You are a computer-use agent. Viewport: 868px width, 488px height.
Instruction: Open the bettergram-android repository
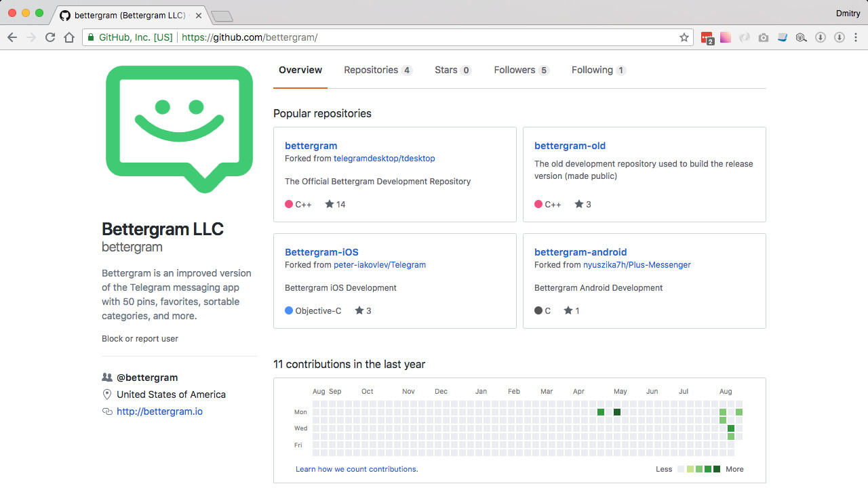pyautogui.click(x=580, y=252)
